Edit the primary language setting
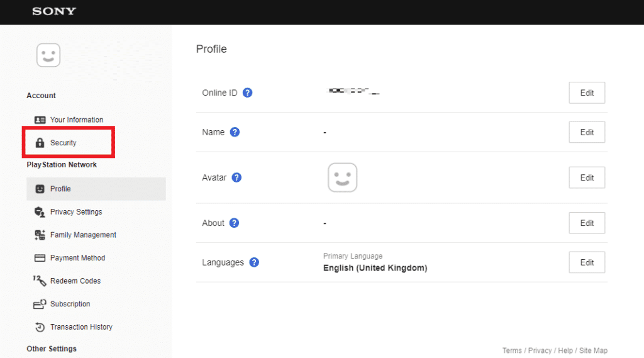Viewport: 644px width, 358px height. [587, 262]
